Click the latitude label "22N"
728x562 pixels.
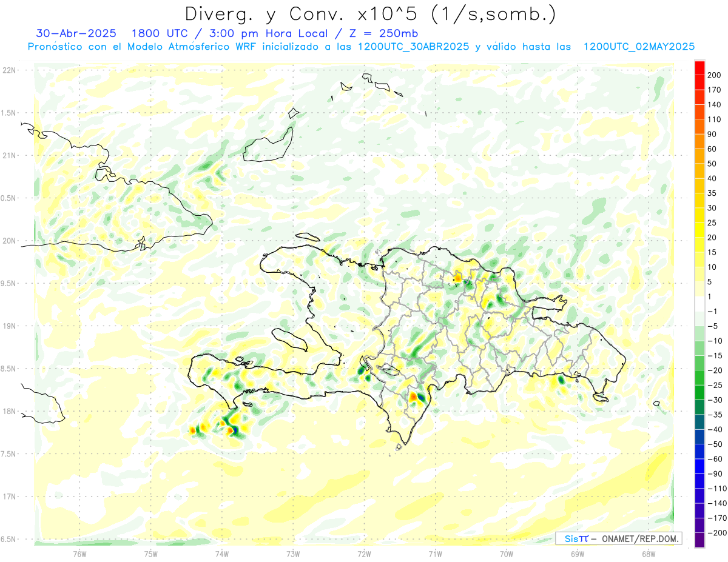pos(8,70)
